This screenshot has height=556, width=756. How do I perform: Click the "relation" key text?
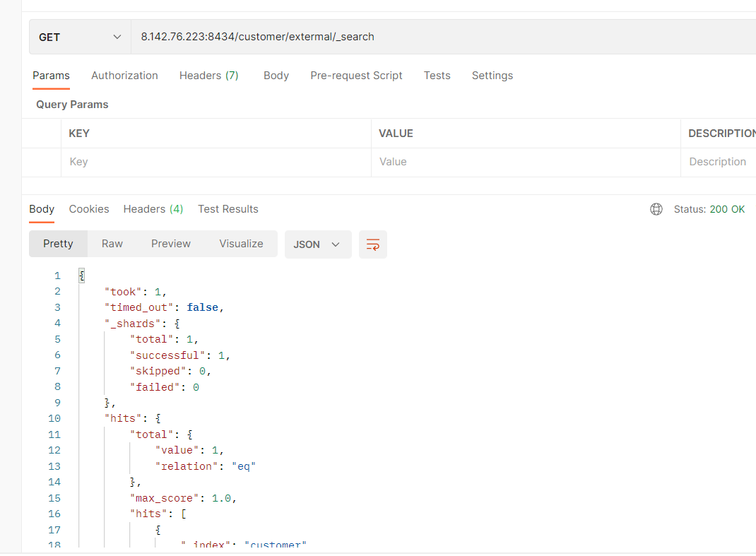[x=186, y=467]
